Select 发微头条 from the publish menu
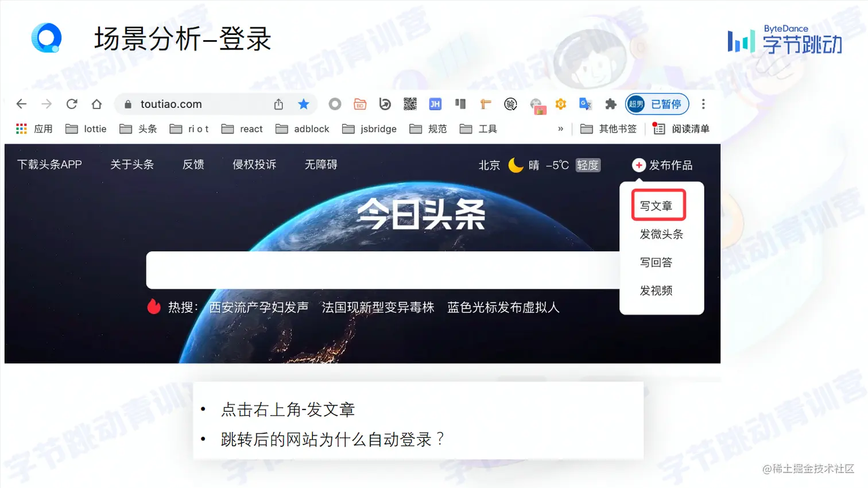Viewport: 868px width, 488px height. 661,234
